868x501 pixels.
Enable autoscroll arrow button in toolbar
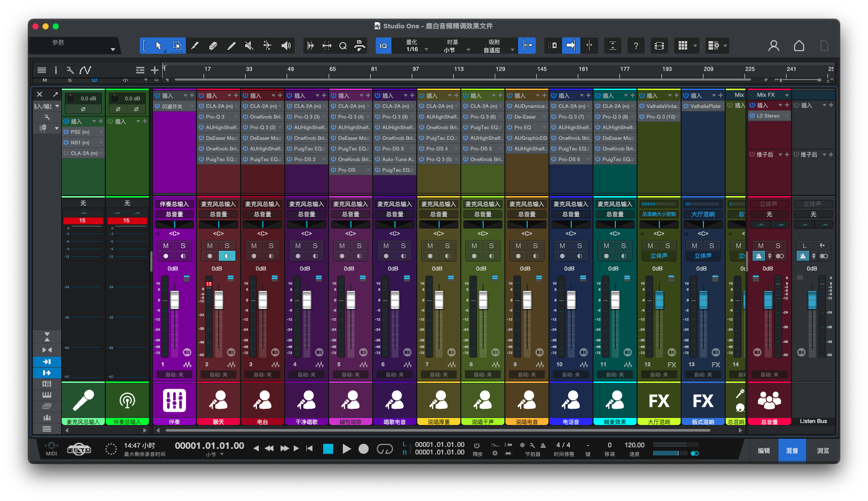571,46
